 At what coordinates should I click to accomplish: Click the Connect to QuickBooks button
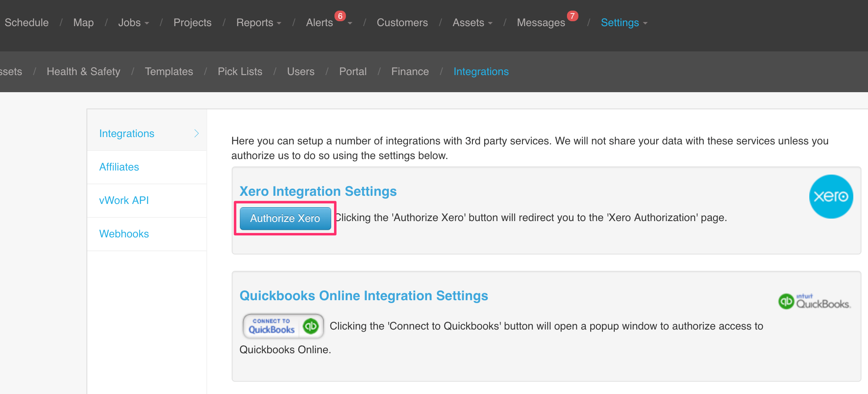283,326
